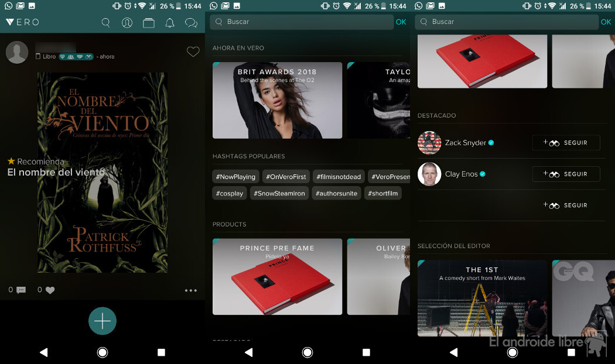Tap the WhatsApp status icon on left screen

pyautogui.click(x=8, y=6)
